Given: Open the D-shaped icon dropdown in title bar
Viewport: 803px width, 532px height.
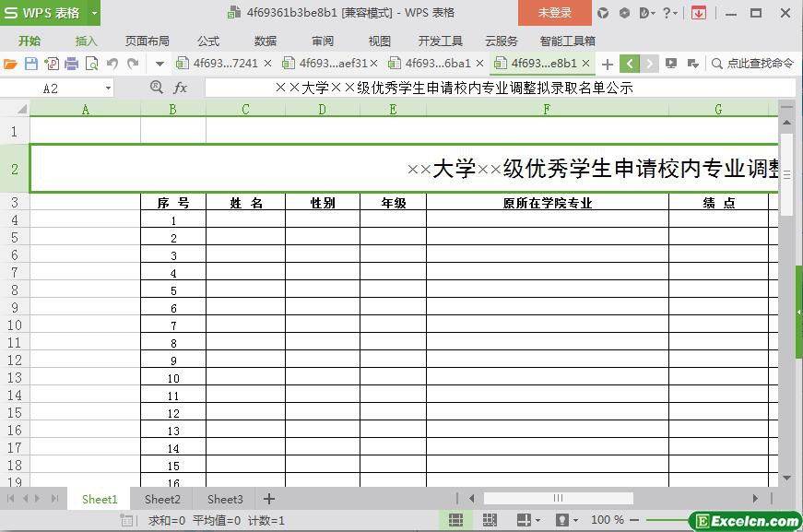Looking at the screenshot, I should pyautogui.click(x=647, y=13).
